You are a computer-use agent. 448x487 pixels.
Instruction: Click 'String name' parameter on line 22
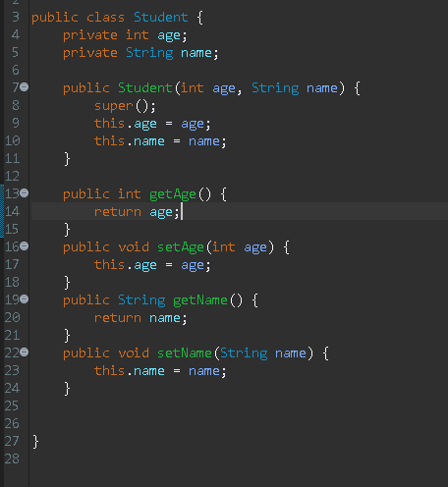[x=263, y=353]
